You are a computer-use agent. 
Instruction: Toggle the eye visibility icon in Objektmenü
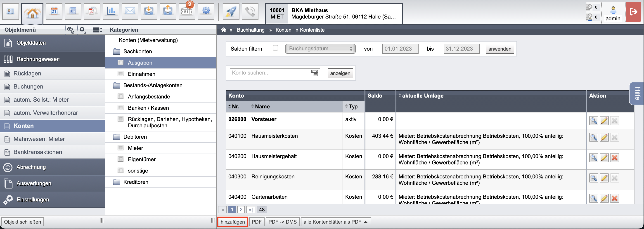70,30
